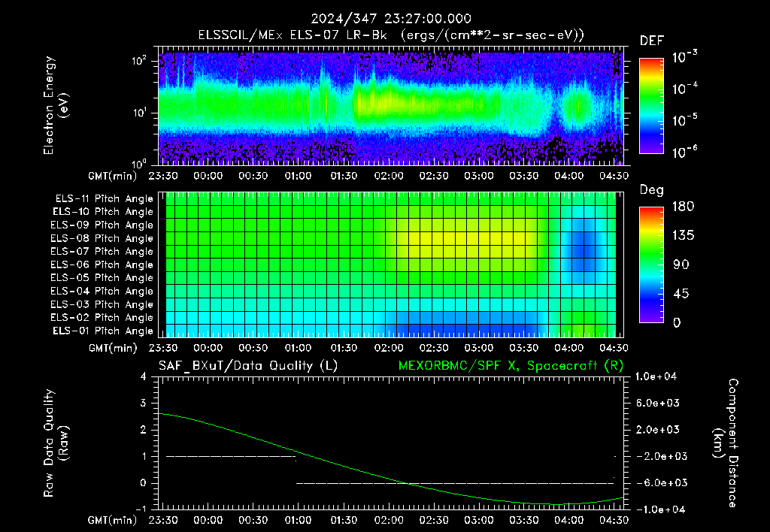Select the ELS-09 Pitch Angle row label
This screenshot has width=770, height=532.
pyautogui.click(x=102, y=225)
